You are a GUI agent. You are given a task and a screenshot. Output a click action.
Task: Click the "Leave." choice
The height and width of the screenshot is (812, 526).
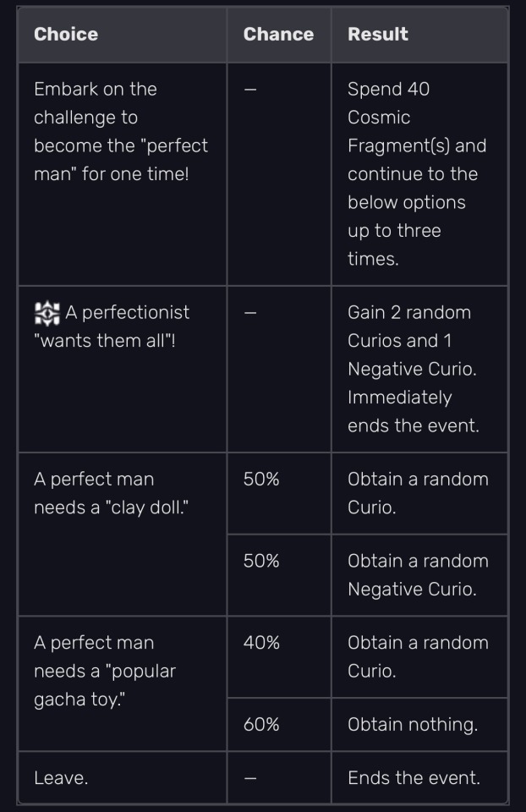point(61,778)
